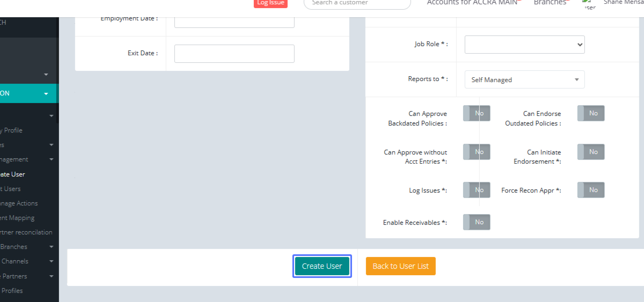Open Accounts for ACCRA MAIN menu
The height and width of the screenshot is (302, 644).
(472, 3)
